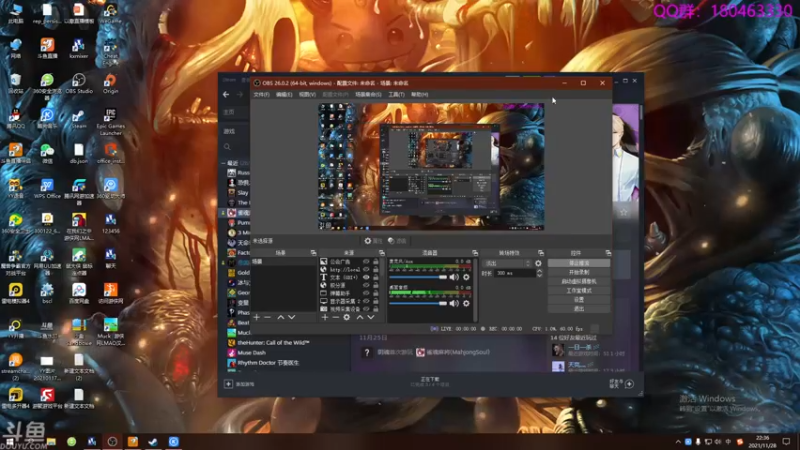The image size is (800, 450).
Task: Open 滤镜 filters button above sources
Action: click(x=397, y=241)
